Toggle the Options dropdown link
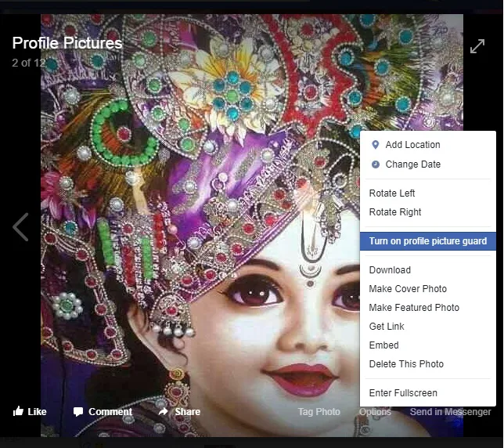 375,412
